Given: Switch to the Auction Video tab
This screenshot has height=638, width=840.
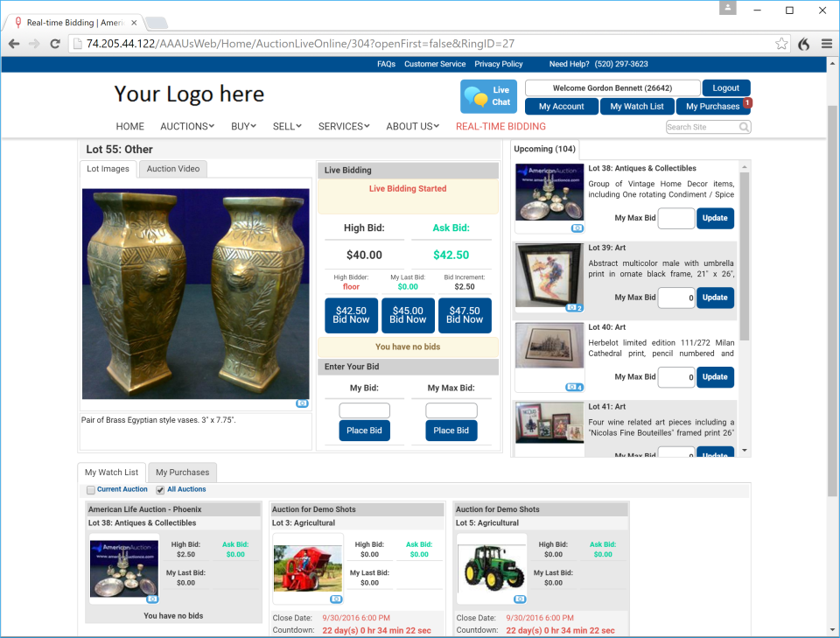Looking at the screenshot, I should click(172, 168).
